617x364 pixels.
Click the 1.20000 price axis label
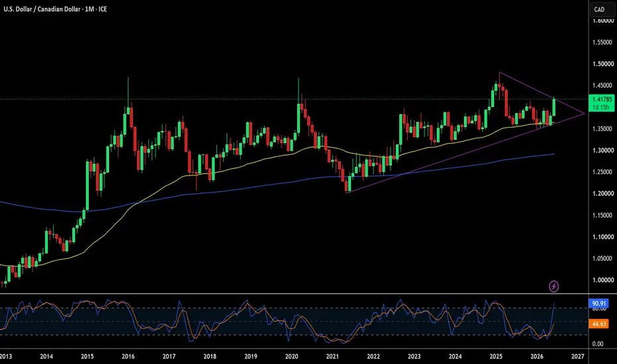coord(603,194)
